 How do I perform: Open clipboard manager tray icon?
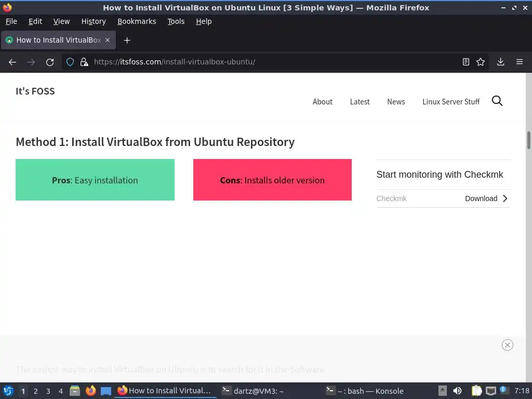pos(476,391)
